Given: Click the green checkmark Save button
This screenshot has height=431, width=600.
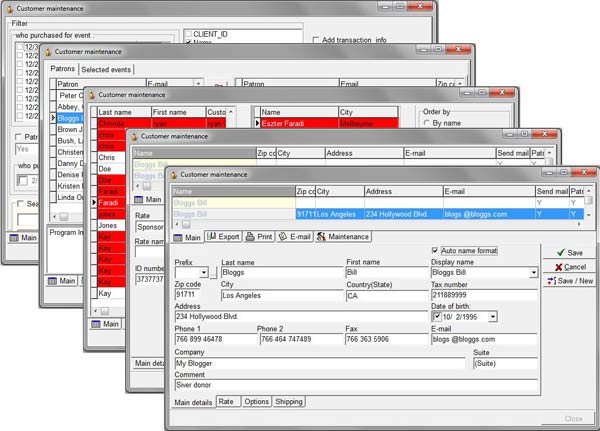Looking at the screenshot, I should click(x=566, y=253).
